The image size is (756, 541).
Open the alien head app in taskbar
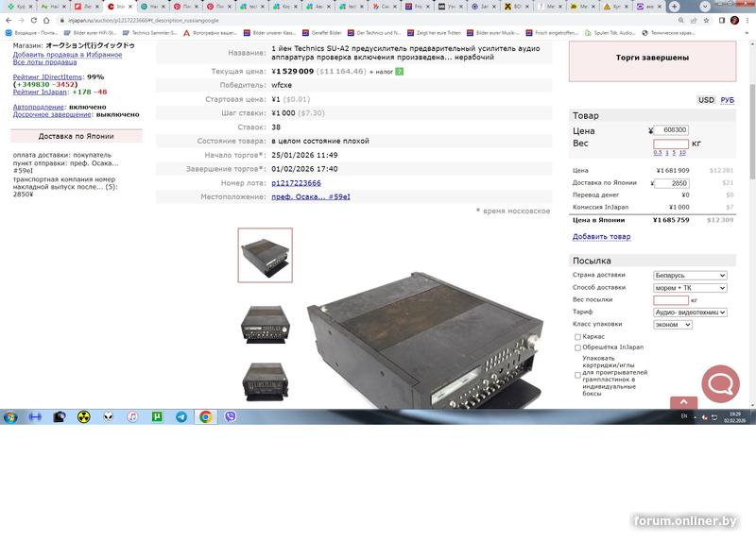[108, 416]
